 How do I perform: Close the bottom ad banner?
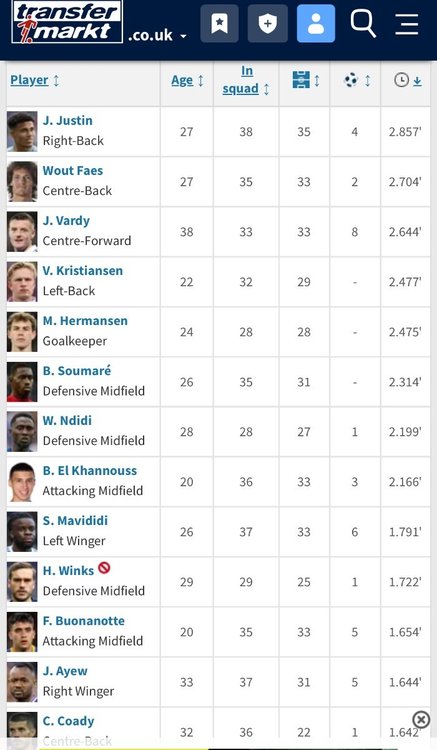click(421, 719)
